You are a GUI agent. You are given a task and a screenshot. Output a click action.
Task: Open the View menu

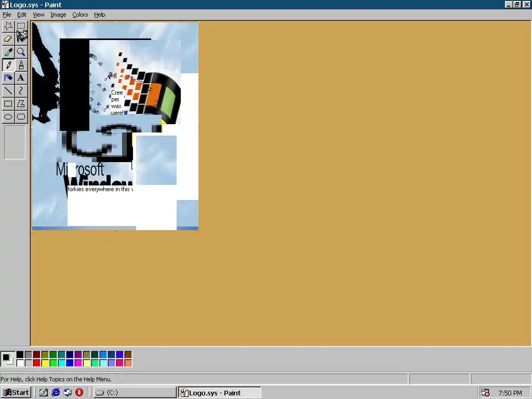pyautogui.click(x=38, y=15)
